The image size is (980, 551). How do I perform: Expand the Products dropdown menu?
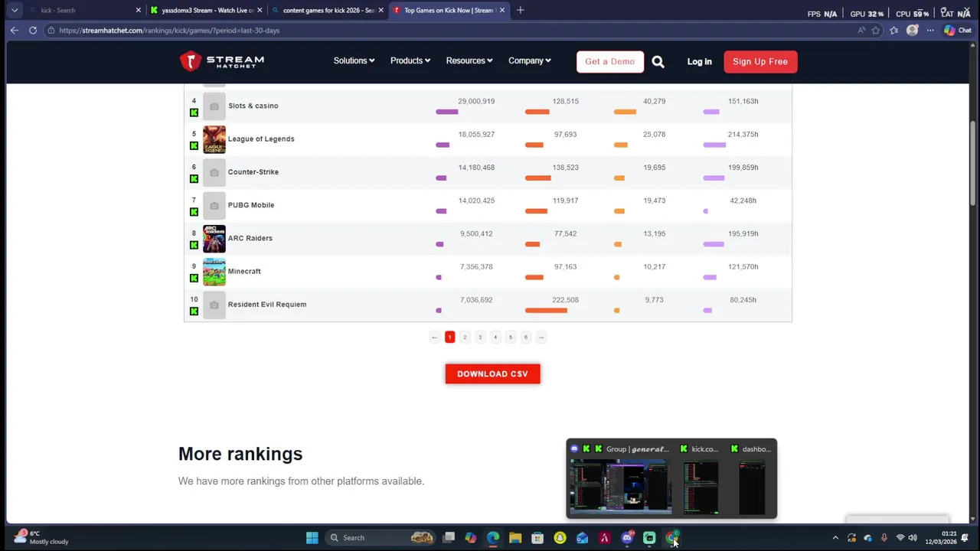coord(410,61)
